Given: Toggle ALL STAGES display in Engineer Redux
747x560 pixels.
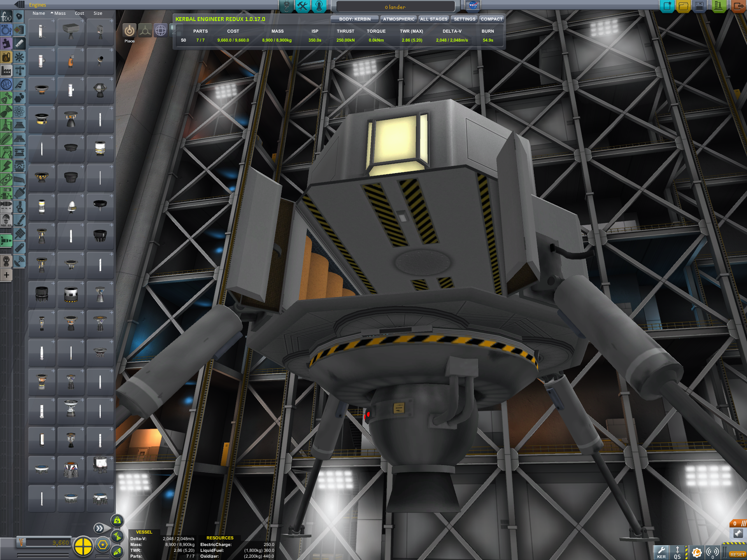Looking at the screenshot, I should 434,19.
